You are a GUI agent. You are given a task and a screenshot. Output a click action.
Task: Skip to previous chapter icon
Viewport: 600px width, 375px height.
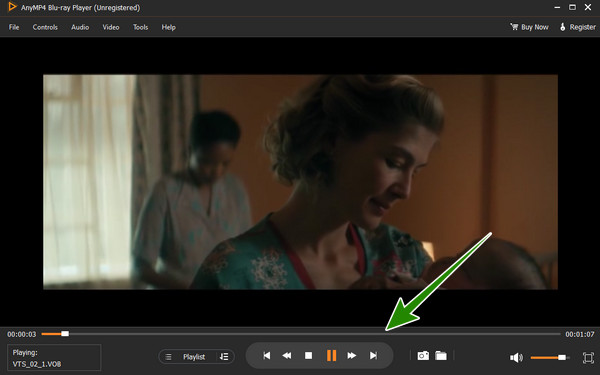tap(267, 356)
